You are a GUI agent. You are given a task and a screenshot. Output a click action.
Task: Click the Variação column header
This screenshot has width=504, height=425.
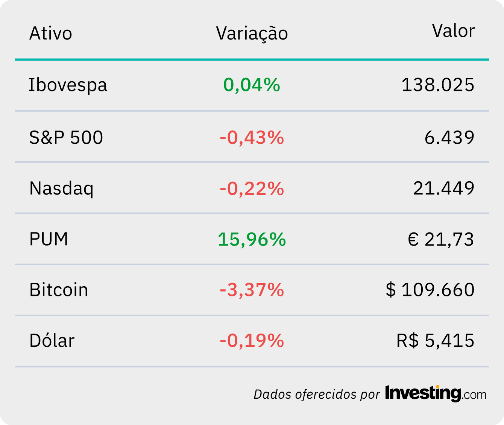(x=252, y=33)
